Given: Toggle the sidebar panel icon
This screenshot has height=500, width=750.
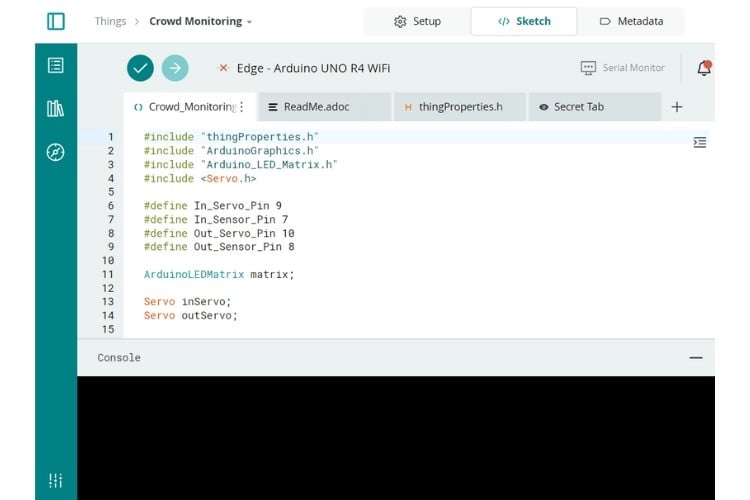Looking at the screenshot, I should (x=56, y=22).
